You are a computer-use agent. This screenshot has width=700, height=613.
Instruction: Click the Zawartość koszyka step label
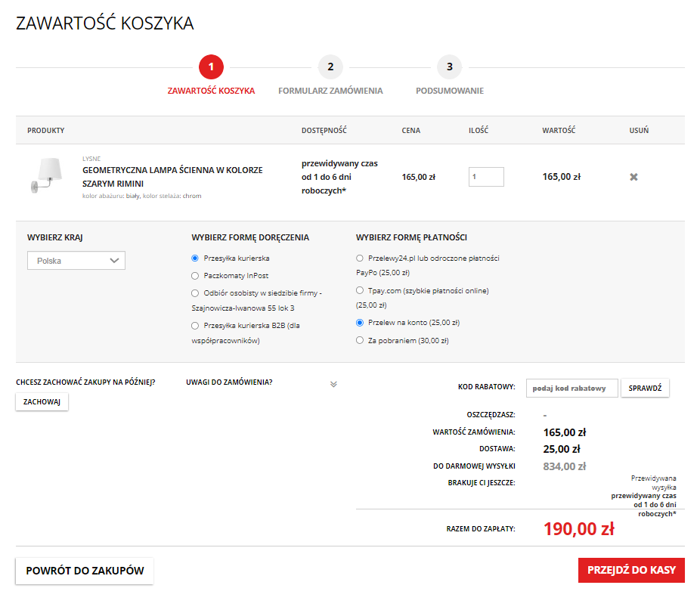pyautogui.click(x=211, y=91)
